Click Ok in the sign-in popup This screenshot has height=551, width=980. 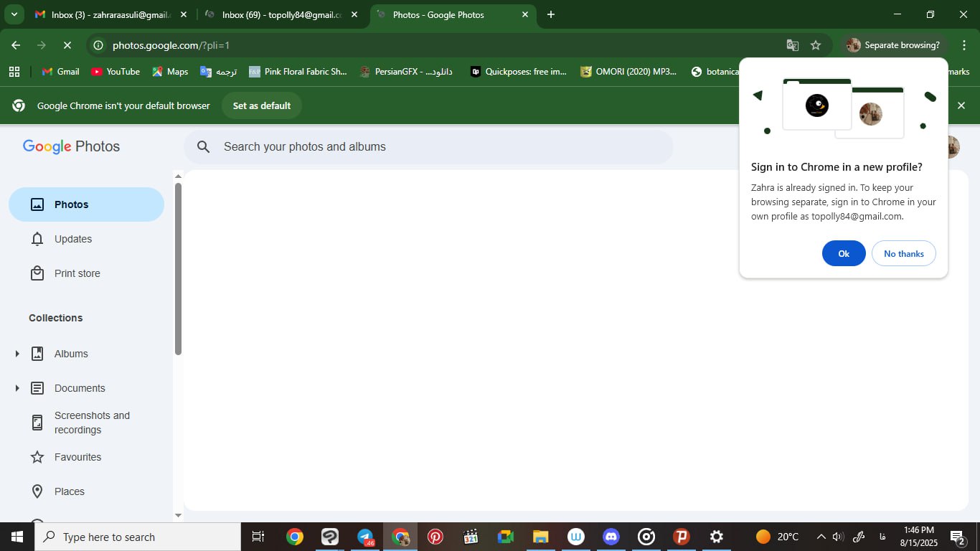[x=844, y=253]
